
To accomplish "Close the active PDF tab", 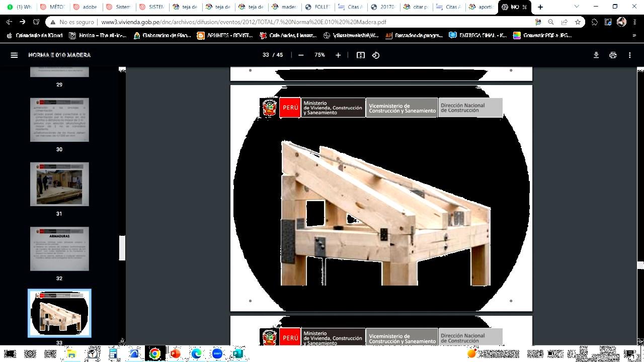I will (x=525, y=7).
